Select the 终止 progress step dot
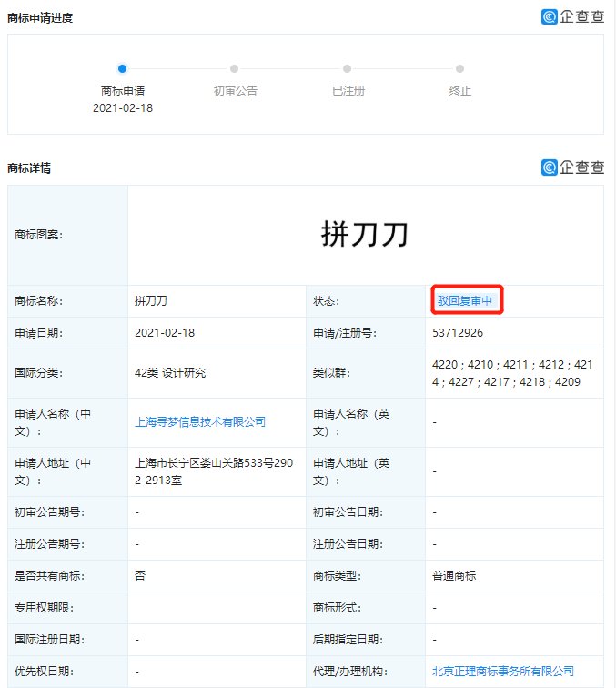This screenshot has width=616, height=688. coord(459,68)
